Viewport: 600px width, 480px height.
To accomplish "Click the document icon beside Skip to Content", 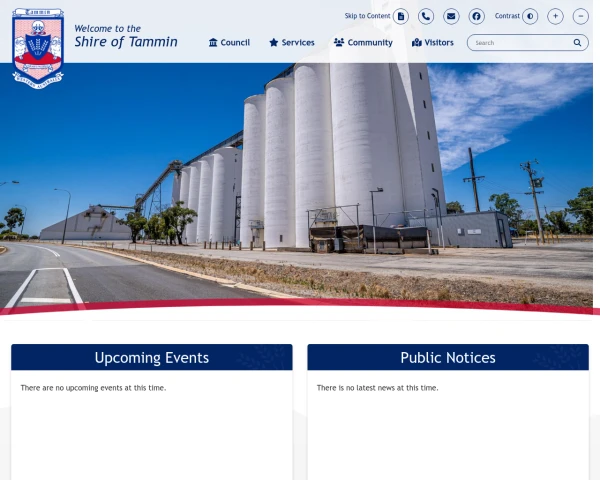I will (x=401, y=16).
